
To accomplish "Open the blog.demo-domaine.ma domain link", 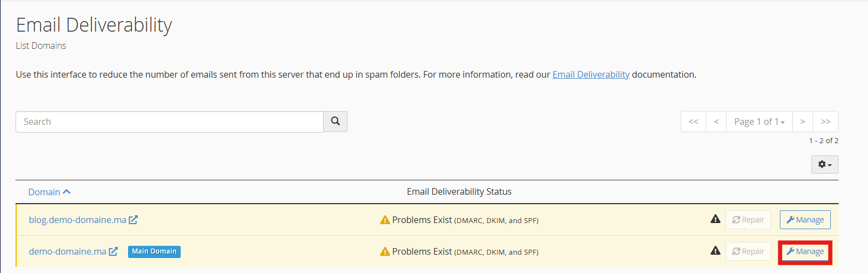I will pyautogui.click(x=78, y=220).
